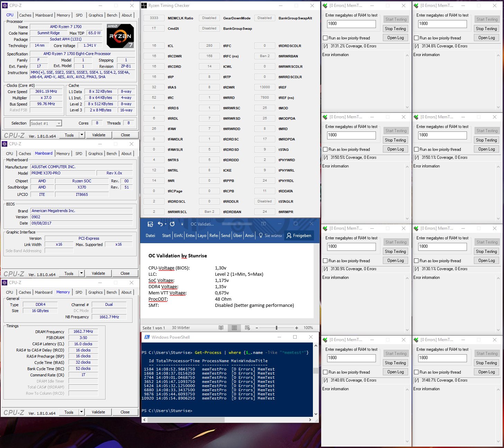The height and width of the screenshot is (448, 504).
Task: Open the Socket #1 selection combo box
Action: (x=46, y=123)
